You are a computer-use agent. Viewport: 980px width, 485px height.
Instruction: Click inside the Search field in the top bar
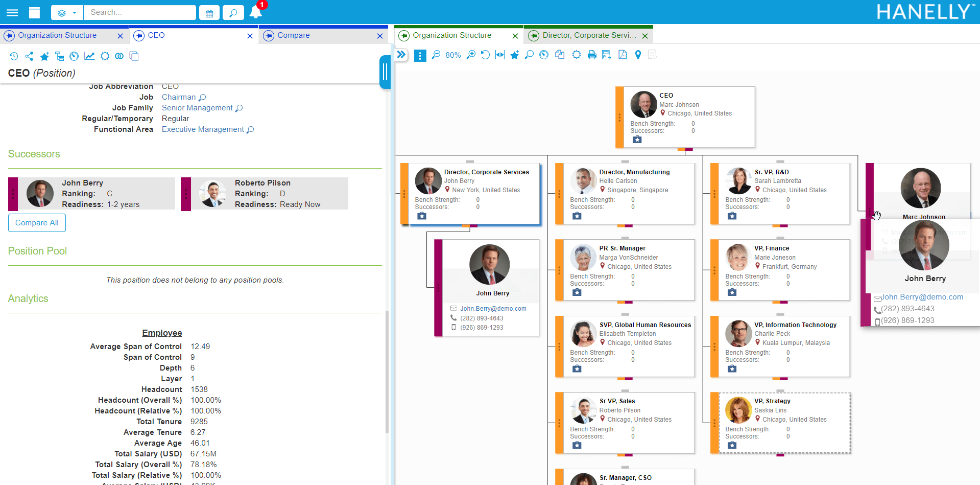138,12
